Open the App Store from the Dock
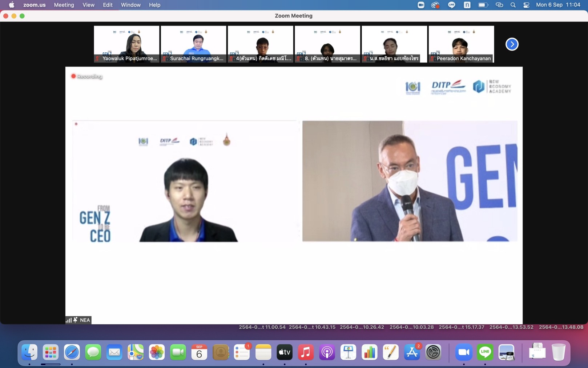 point(412,352)
